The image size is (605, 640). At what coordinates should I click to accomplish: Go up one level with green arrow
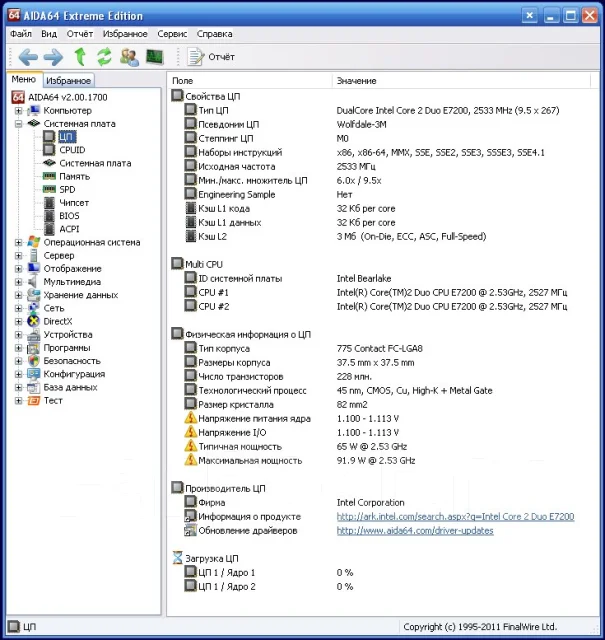coord(80,57)
